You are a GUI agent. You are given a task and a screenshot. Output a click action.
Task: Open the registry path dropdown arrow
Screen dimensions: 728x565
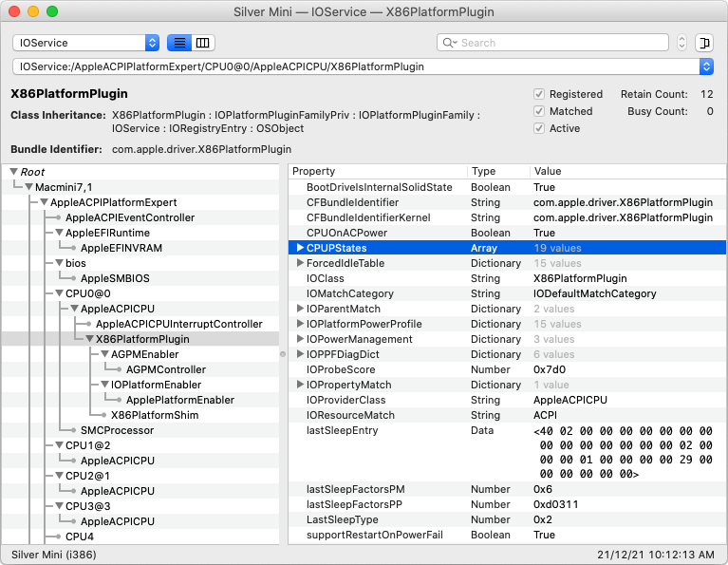click(706, 66)
